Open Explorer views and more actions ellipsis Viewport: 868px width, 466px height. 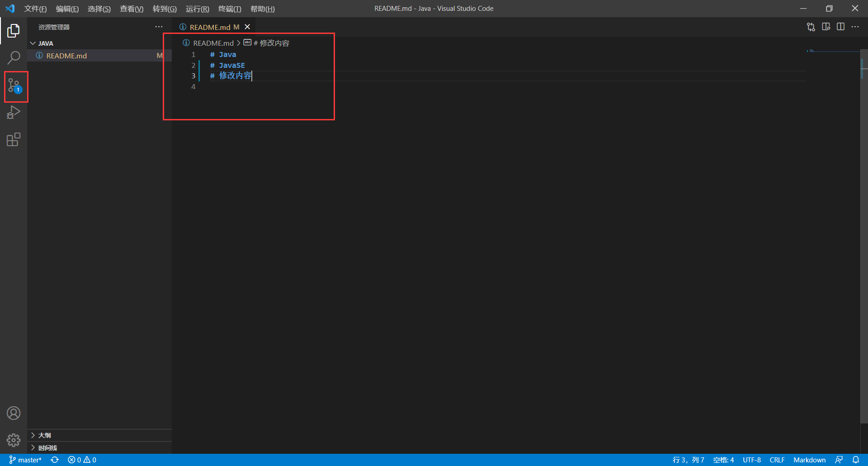(x=159, y=27)
